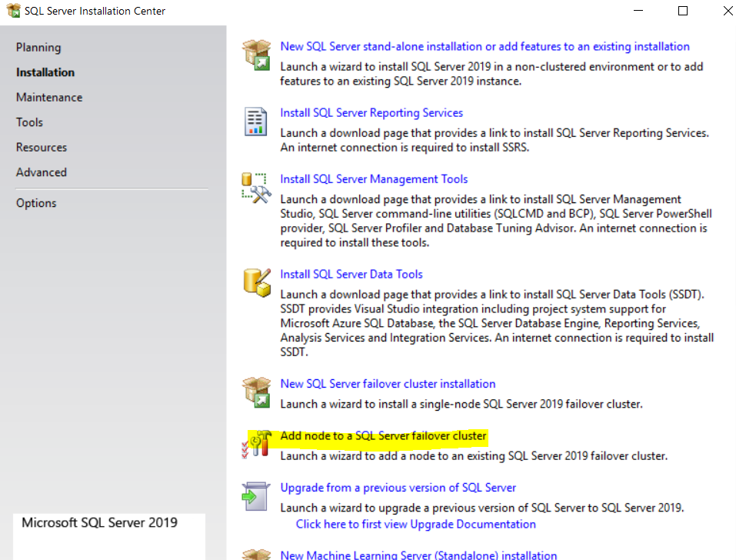The image size is (736, 560).
Task: Click the Management Tools wrench icon
Action: pyautogui.click(x=256, y=188)
